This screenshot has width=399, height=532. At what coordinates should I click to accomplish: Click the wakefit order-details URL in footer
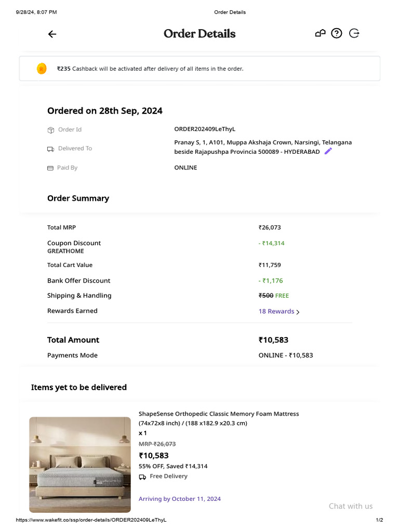click(91, 520)
